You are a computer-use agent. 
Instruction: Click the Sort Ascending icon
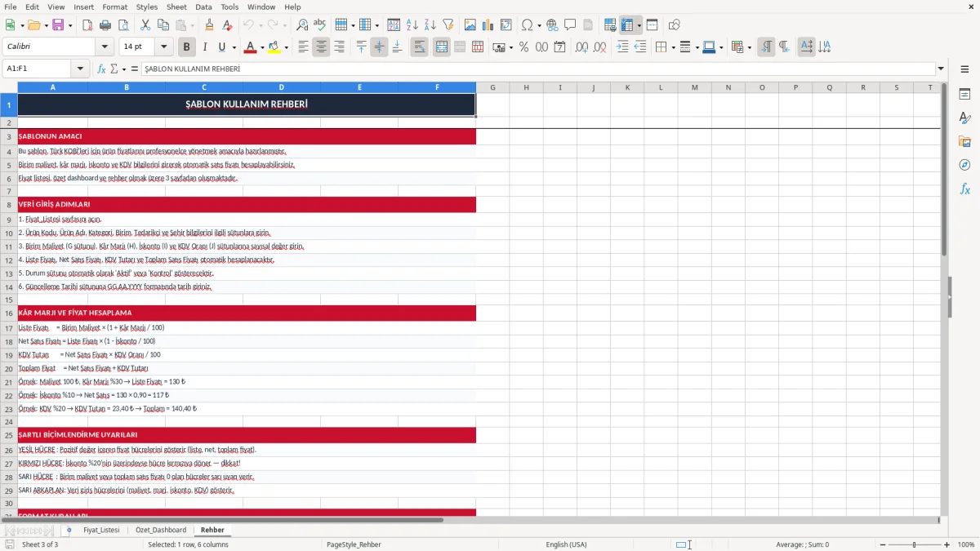point(412,25)
